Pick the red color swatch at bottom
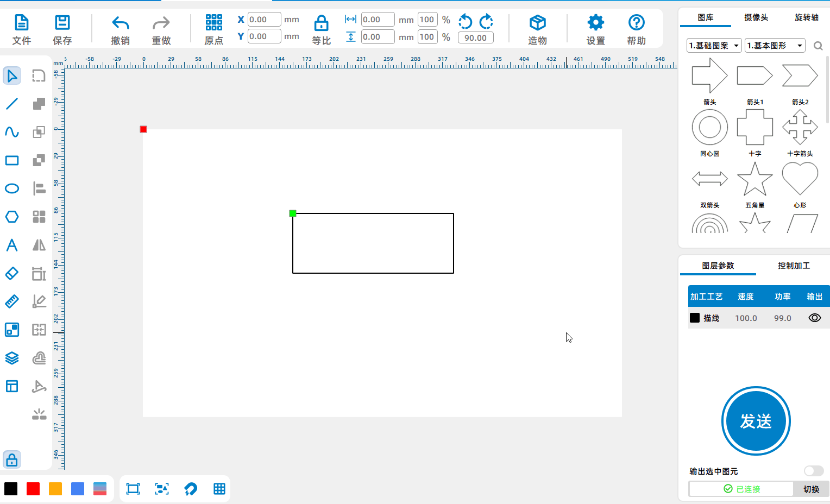The width and height of the screenshot is (830, 504). tap(33, 489)
